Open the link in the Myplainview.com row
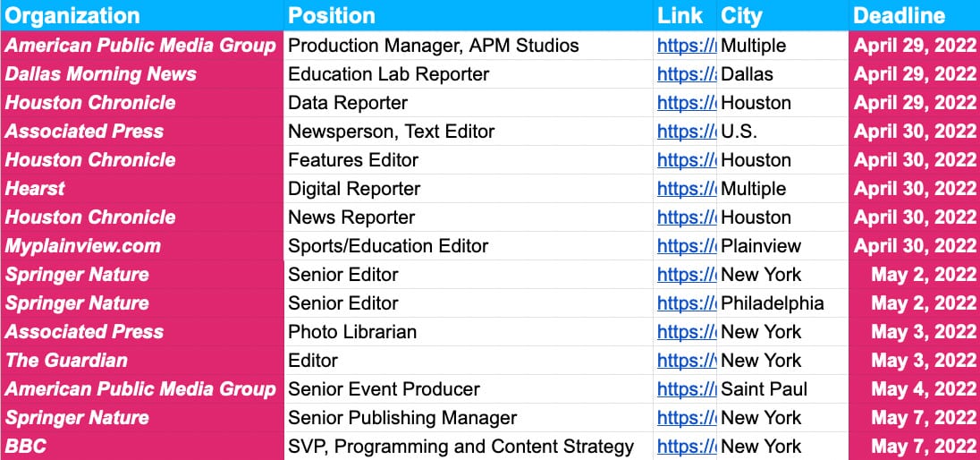 pyautogui.click(x=686, y=246)
